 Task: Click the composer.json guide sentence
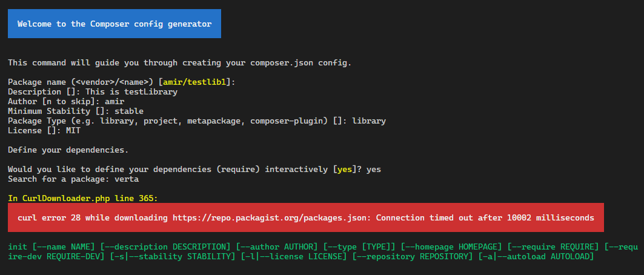pos(179,63)
